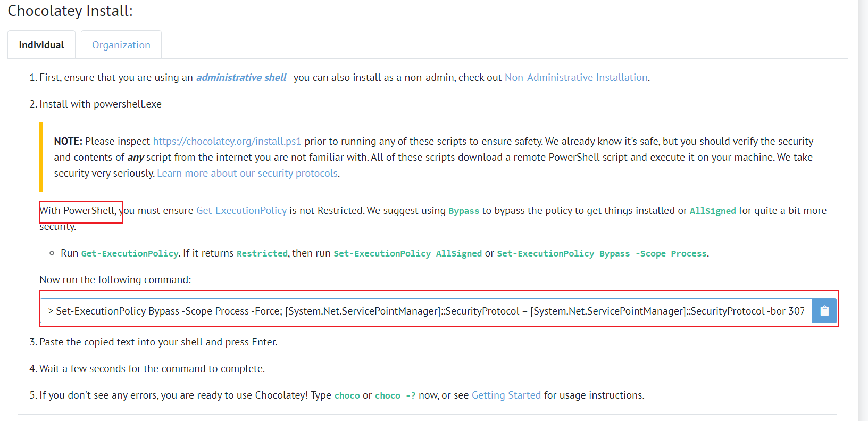Click the green Bypass code word
This screenshot has width=868, height=421.
point(464,211)
